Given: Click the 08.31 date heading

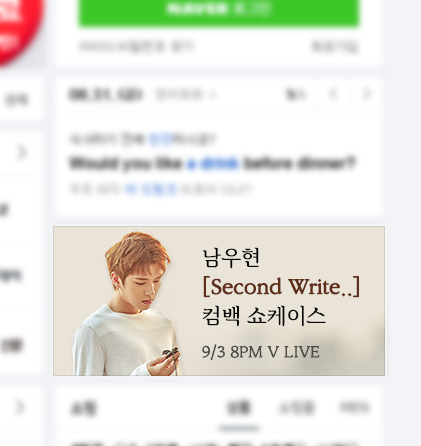Looking at the screenshot, I should point(105,95).
